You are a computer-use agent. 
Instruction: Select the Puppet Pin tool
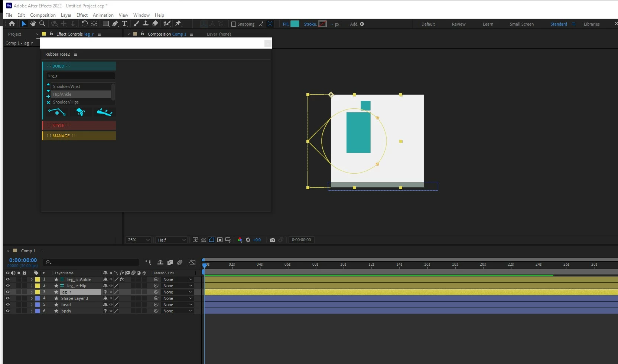[178, 24]
